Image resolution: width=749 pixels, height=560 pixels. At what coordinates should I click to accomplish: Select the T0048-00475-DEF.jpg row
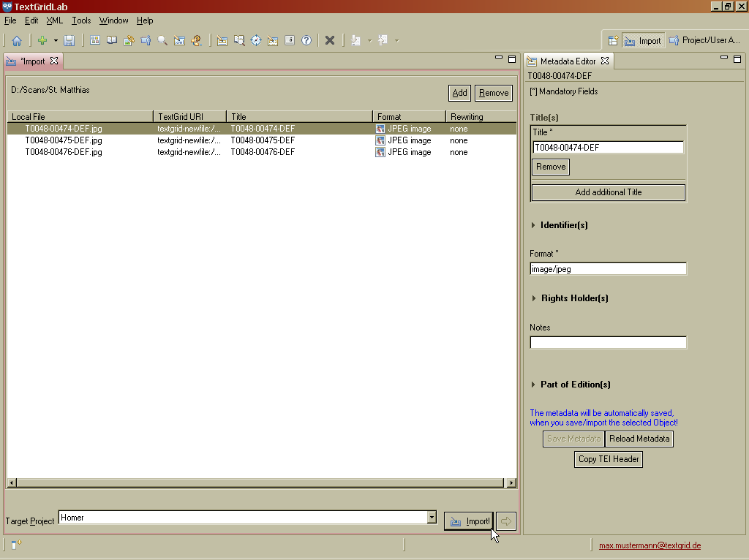(64, 140)
